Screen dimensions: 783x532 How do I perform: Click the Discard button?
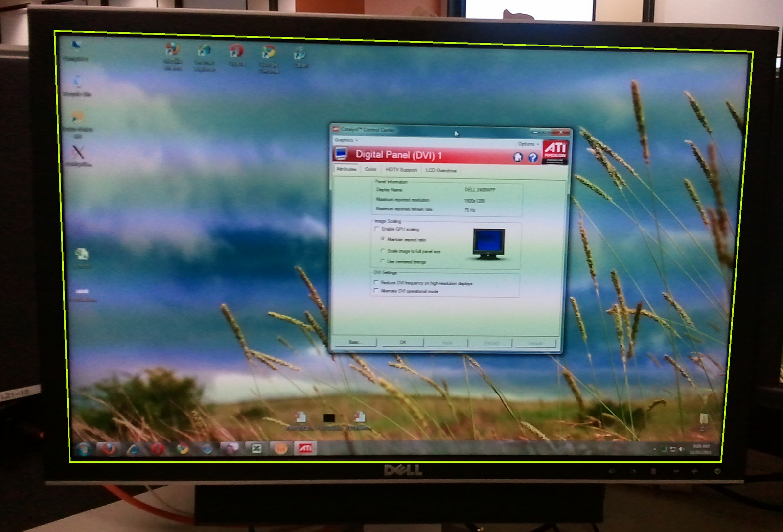click(491, 343)
